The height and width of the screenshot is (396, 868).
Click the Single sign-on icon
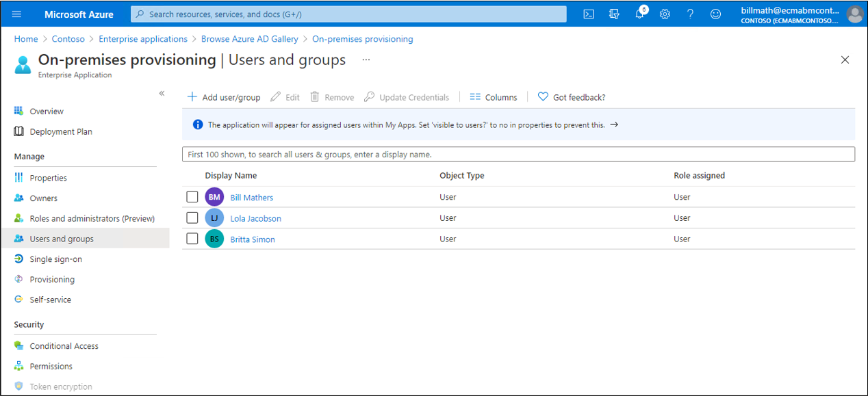[x=19, y=259]
